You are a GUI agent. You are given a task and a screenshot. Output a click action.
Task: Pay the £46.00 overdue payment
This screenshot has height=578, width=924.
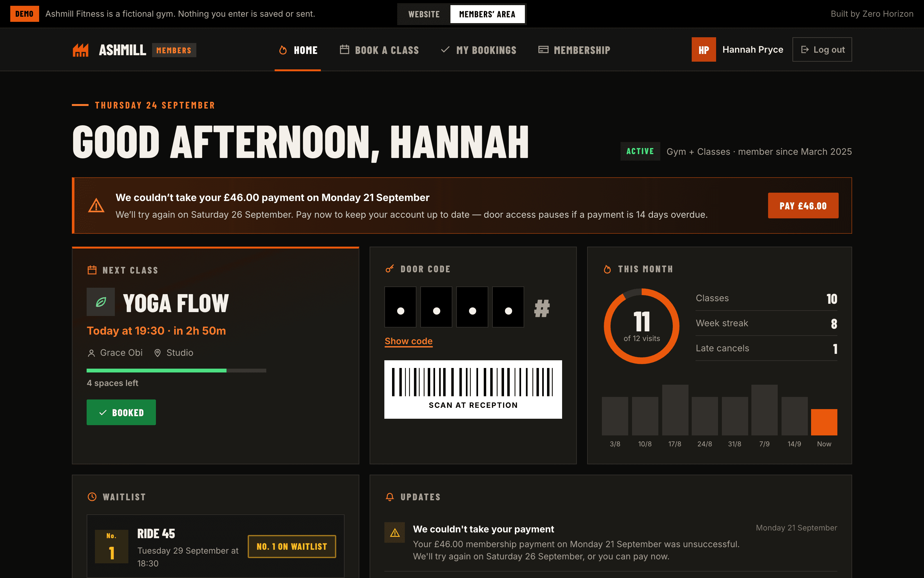click(x=803, y=206)
